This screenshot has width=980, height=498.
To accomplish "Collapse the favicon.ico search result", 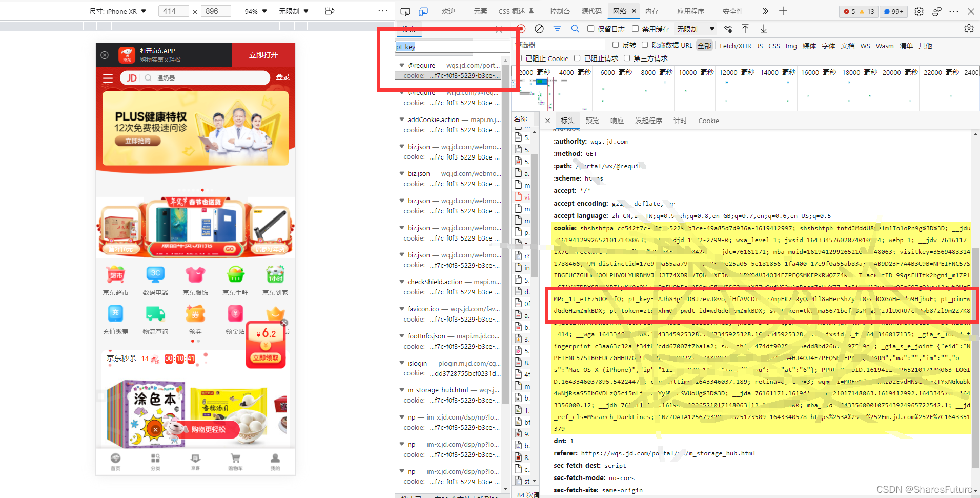I will (x=402, y=309).
